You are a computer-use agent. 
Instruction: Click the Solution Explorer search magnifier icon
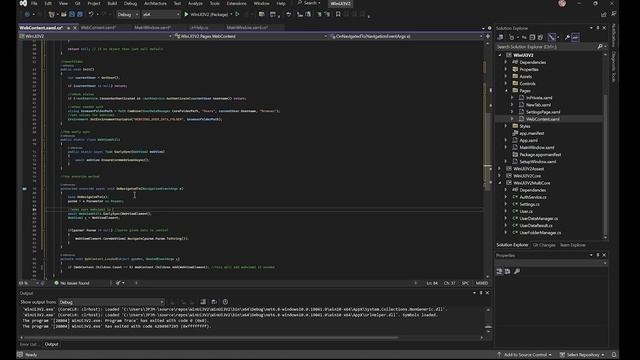pos(600,47)
